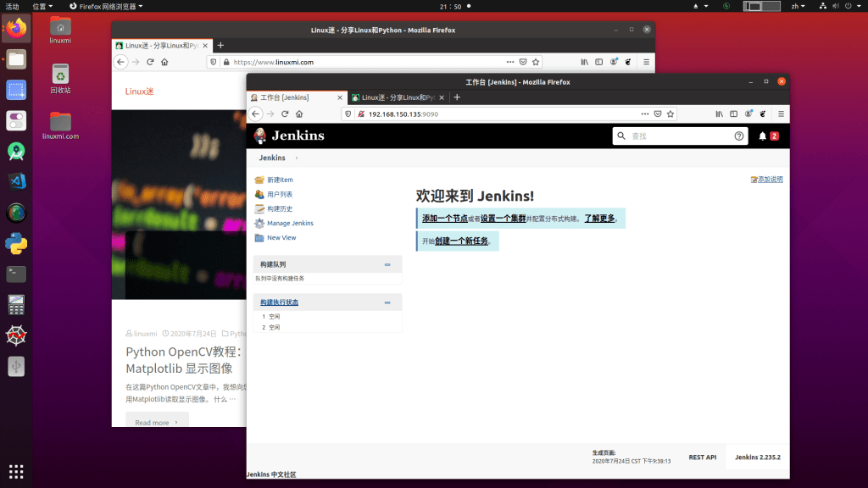Click the 新建Item icon in sidebar
The height and width of the screenshot is (488, 868).
coord(259,180)
